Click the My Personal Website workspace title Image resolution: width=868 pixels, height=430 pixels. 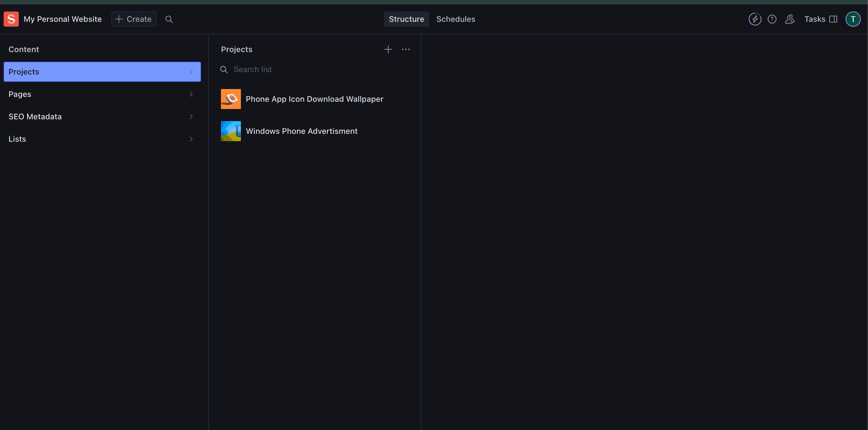click(x=63, y=19)
